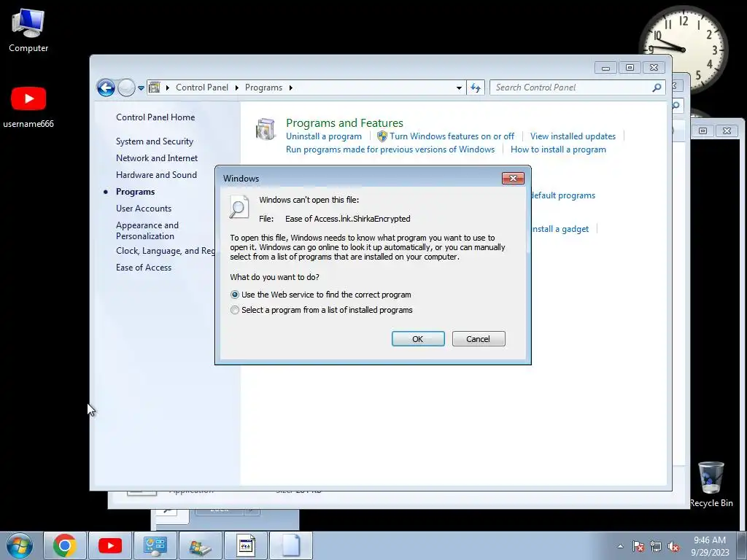Open the address bar history dropdown
747x560 pixels.
click(459, 87)
